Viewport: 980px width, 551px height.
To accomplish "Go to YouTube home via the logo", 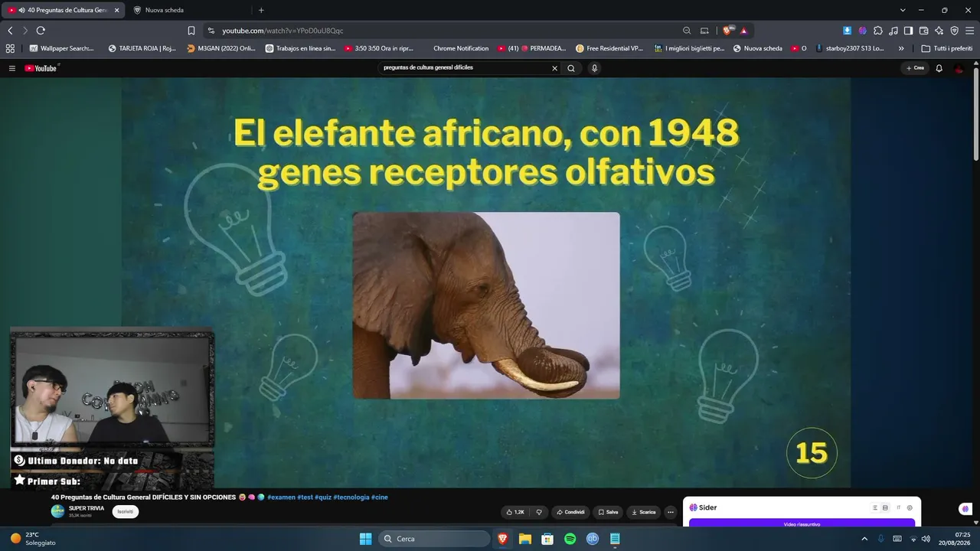I will (41, 68).
